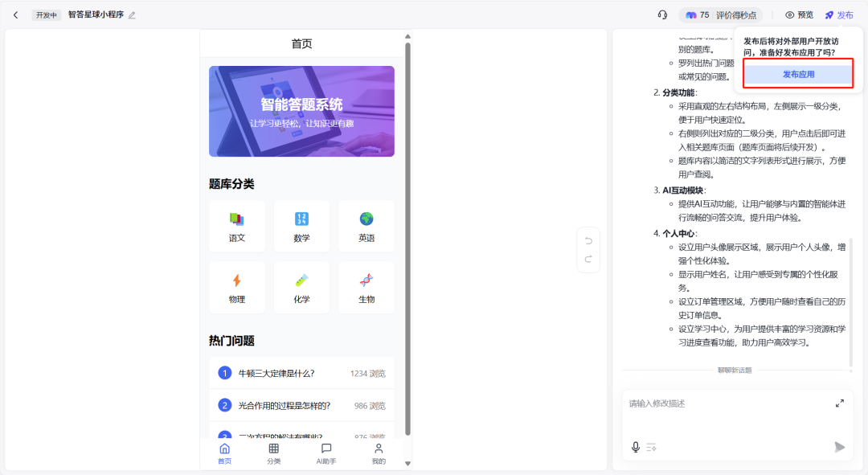868x475 pixels.
Task: Click the back arrow at top left
Action: click(x=17, y=14)
